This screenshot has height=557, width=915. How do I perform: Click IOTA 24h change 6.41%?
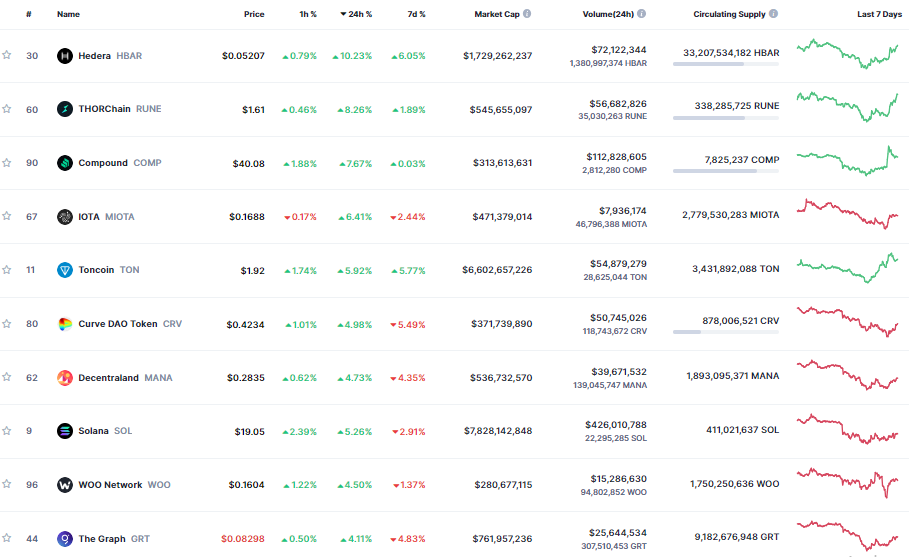[355, 217]
